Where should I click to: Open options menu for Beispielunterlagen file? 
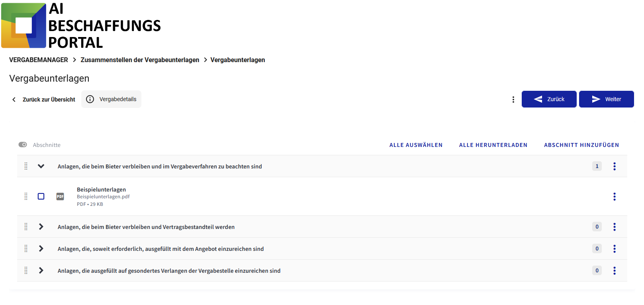point(614,197)
